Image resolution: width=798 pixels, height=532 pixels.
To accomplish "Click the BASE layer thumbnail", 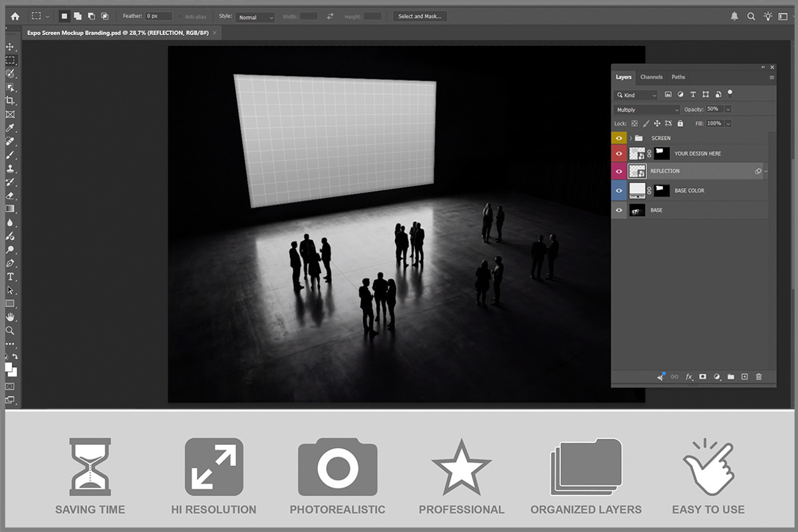I will coord(637,210).
